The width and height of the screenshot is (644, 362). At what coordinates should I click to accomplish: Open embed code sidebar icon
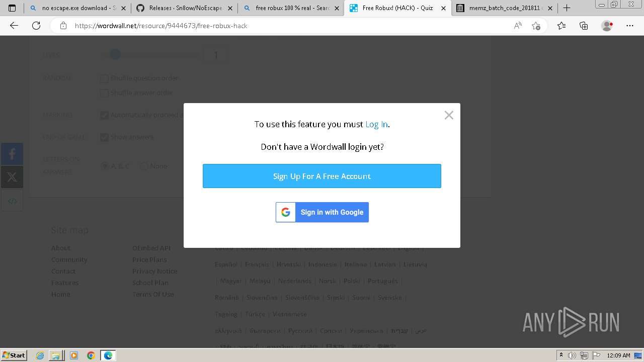[12, 201]
